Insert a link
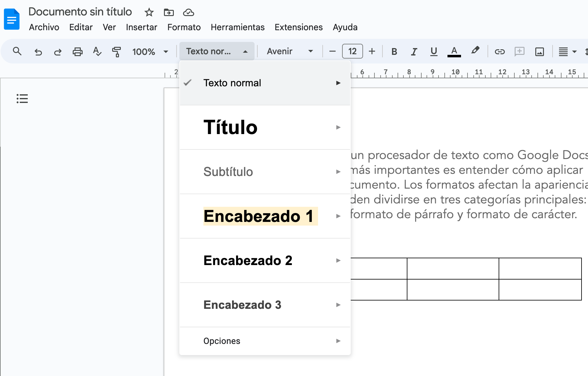The image size is (588, 376). coord(500,51)
